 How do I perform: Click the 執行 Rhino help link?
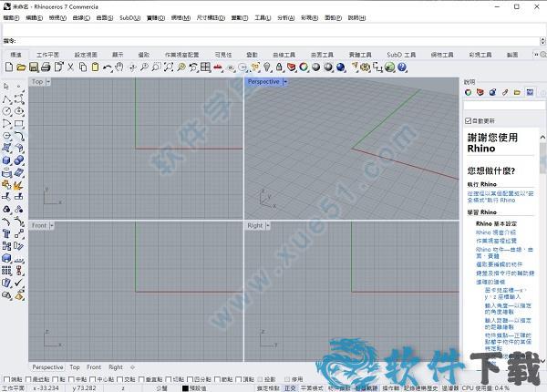482,184
